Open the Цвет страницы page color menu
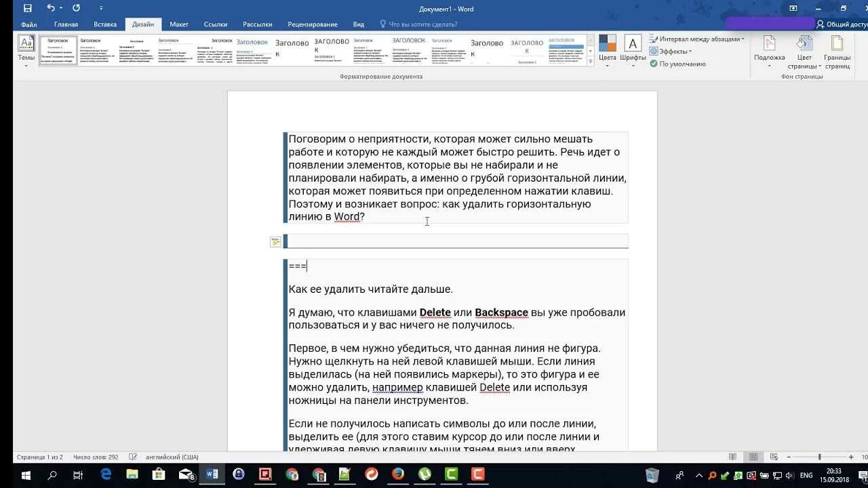Viewport: 868px width, 488px height. pos(804,52)
